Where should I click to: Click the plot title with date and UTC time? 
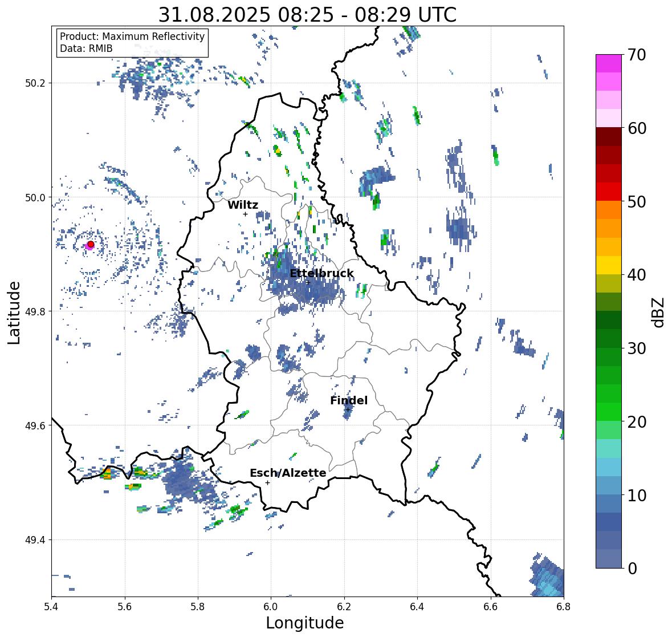click(307, 15)
